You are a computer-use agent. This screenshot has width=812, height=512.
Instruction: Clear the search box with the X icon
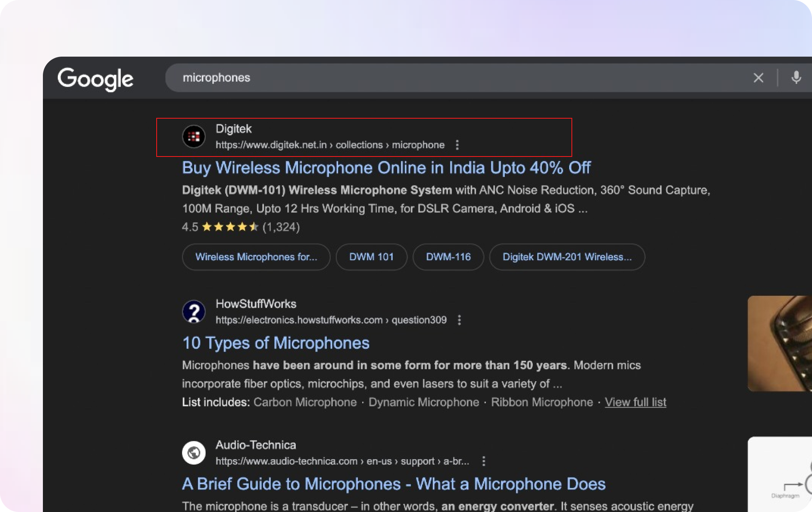coord(758,78)
